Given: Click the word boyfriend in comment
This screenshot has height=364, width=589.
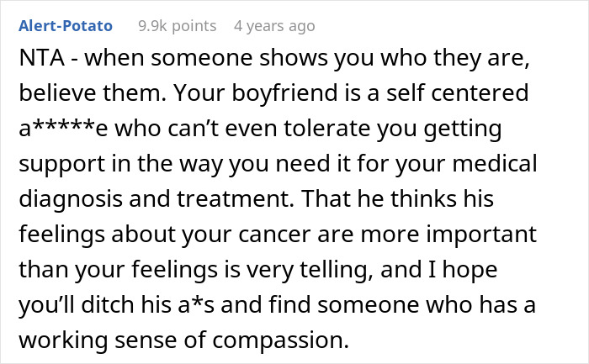Looking at the screenshot, I should tap(284, 92).
